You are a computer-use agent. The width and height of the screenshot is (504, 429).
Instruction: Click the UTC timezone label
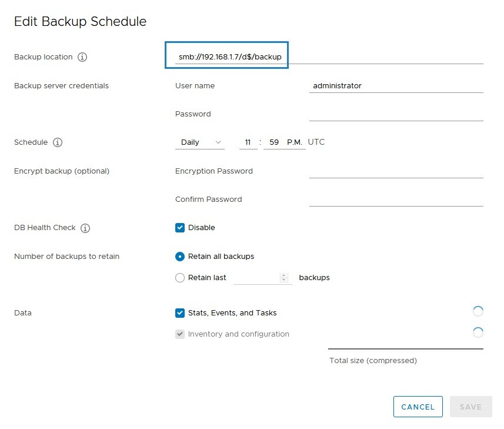click(316, 142)
